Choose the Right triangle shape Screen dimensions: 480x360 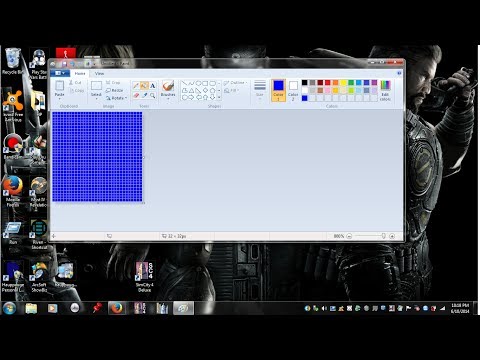(x=198, y=90)
